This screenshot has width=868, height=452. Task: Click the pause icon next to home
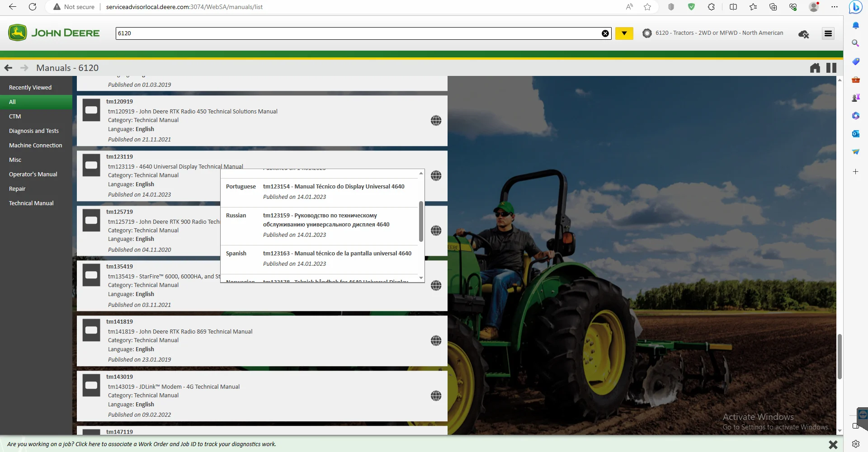[831, 68]
